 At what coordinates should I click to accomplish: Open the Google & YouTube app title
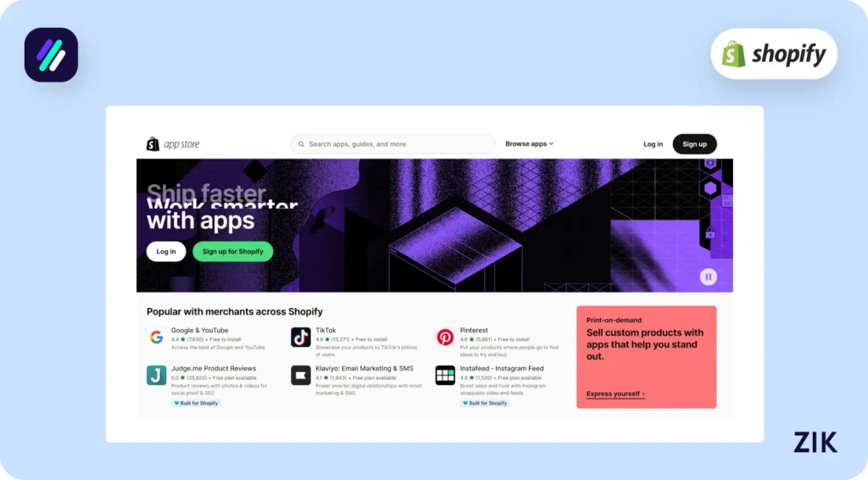[199, 330]
